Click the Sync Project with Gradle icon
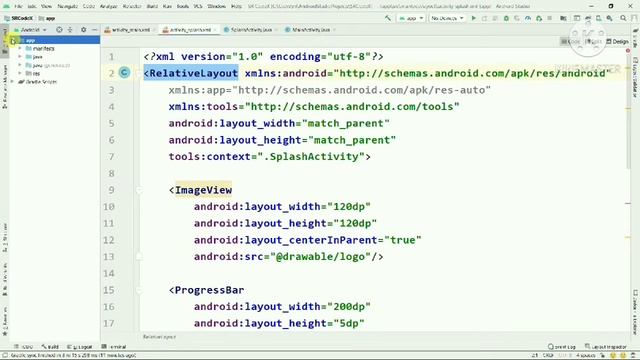Screen dimensions: 640x360 pyautogui.click(x=588, y=18)
